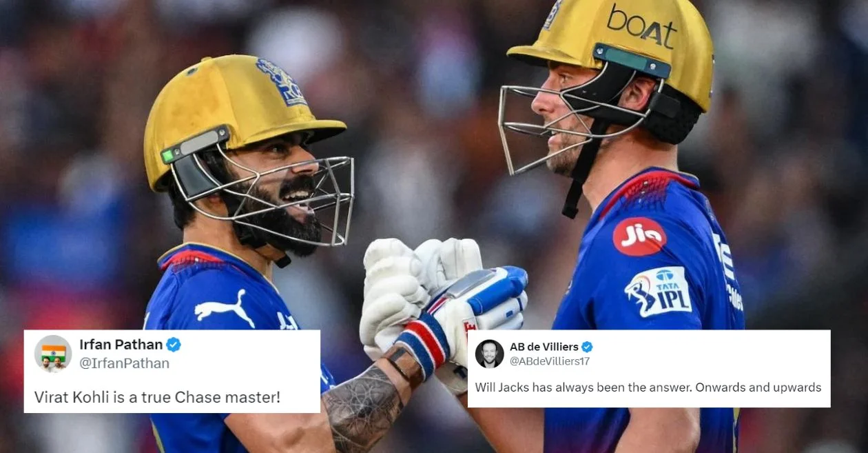The width and height of the screenshot is (868, 453).
Task: Click Irfan Pathan's profile avatar
Action: tap(53, 354)
